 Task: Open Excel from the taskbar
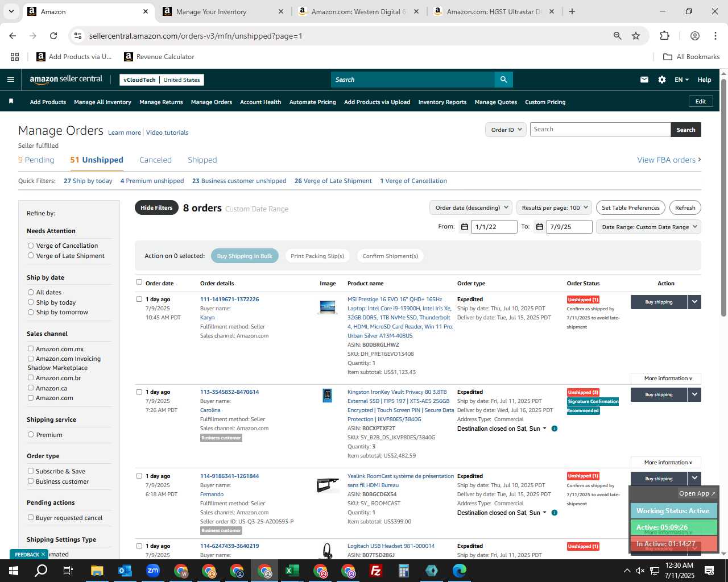pyautogui.click(x=292, y=571)
